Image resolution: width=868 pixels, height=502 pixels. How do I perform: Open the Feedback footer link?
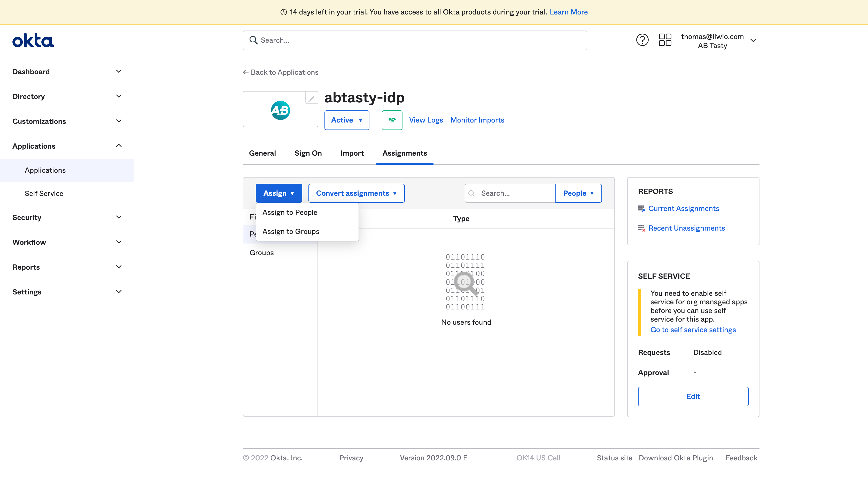[741, 458]
